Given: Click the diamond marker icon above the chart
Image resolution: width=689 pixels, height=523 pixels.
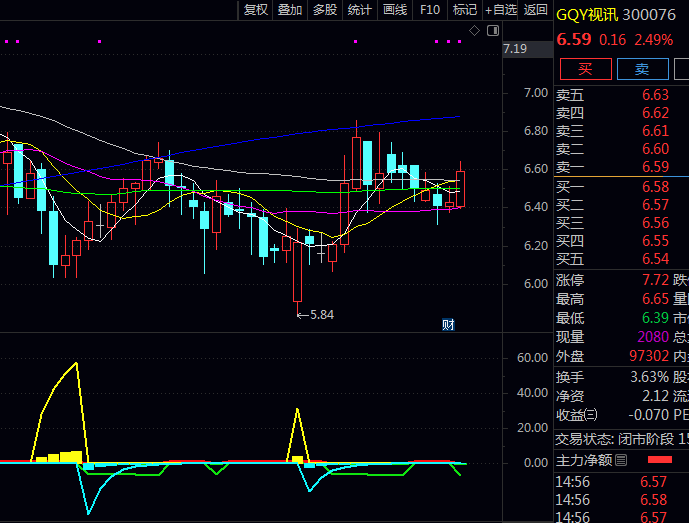Looking at the screenshot, I should 475,32.
